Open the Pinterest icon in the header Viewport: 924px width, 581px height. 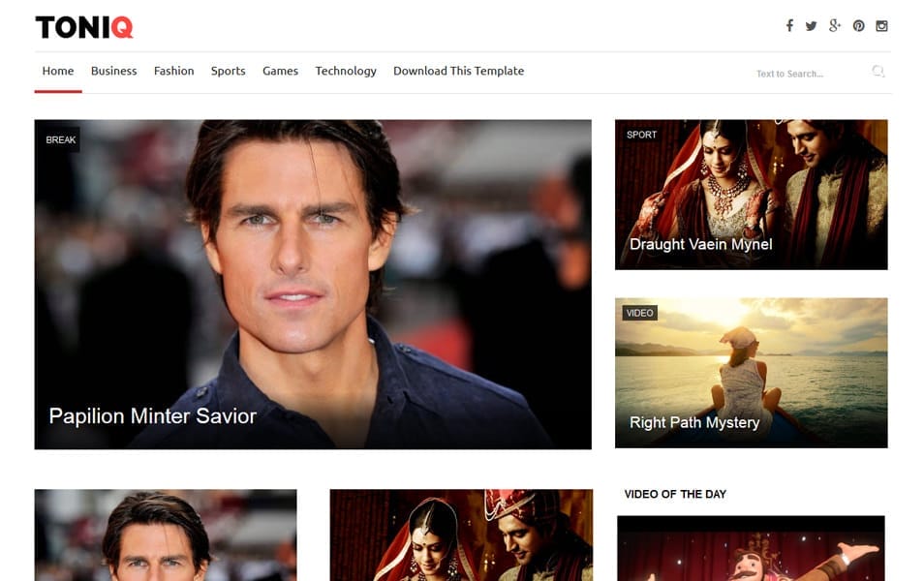(858, 26)
